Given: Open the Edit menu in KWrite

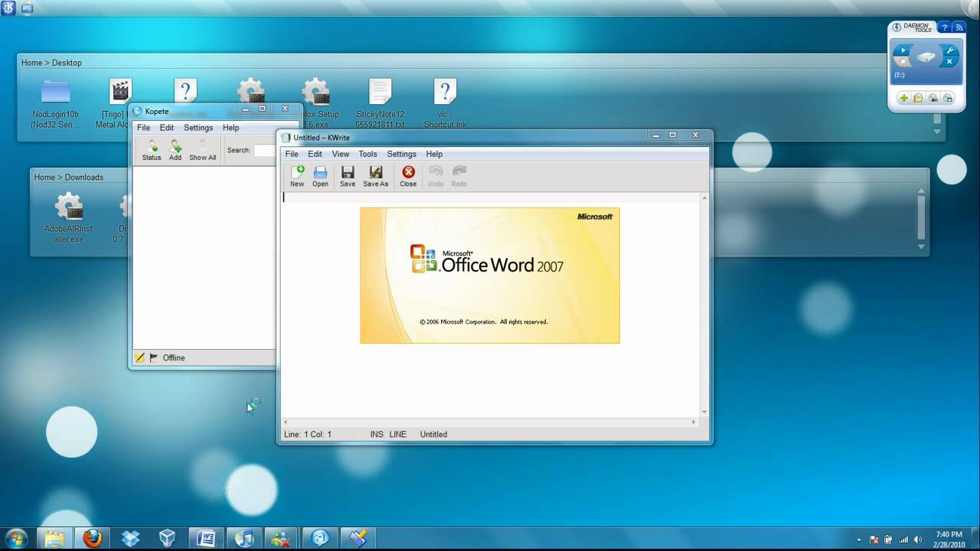Looking at the screenshot, I should pos(315,154).
